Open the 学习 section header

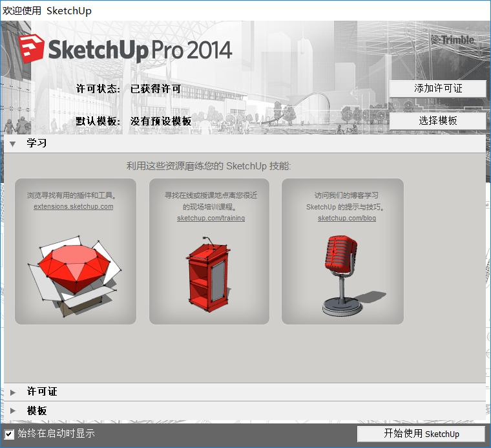(245, 144)
